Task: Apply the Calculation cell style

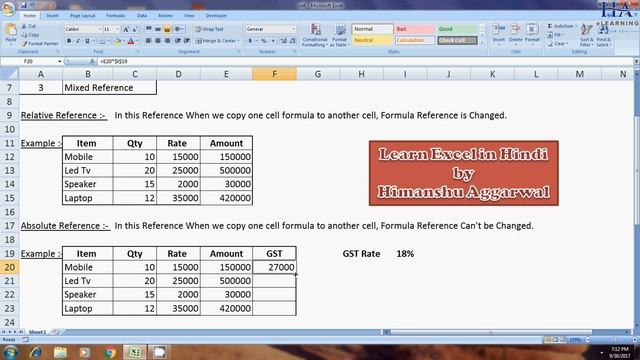Action: coord(415,40)
